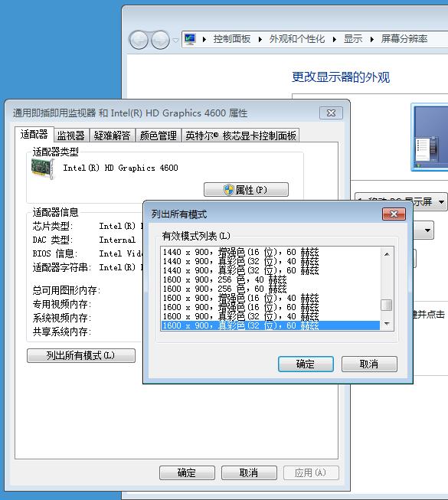The image size is (448, 500).
Task: Click 确定 in the list all modes dialog
Action: tap(306, 364)
